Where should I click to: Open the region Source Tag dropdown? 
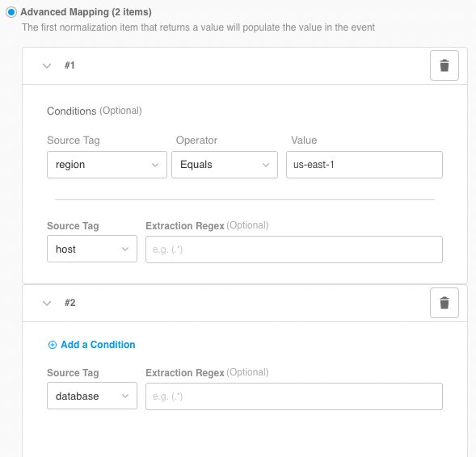click(107, 165)
